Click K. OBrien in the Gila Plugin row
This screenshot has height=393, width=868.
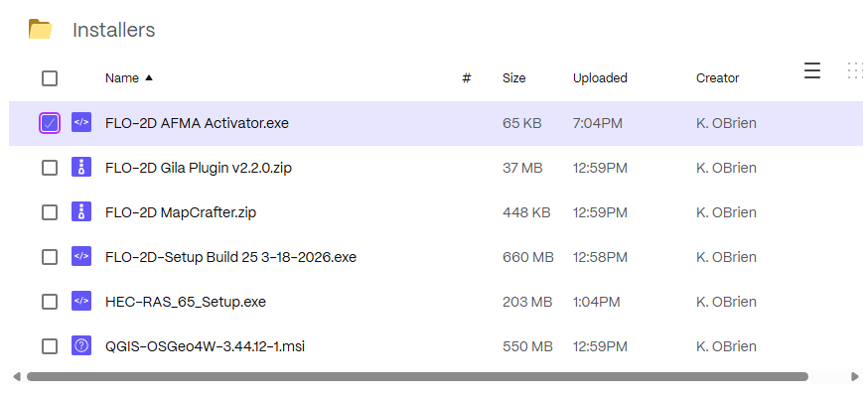[x=726, y=168]
